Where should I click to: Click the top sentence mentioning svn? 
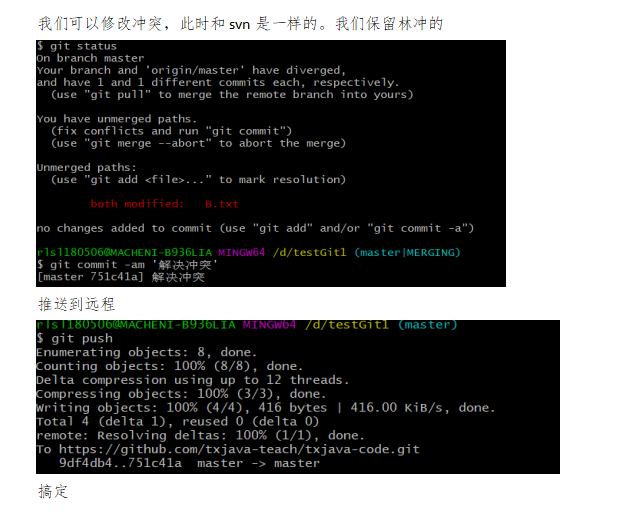[241, 23]
